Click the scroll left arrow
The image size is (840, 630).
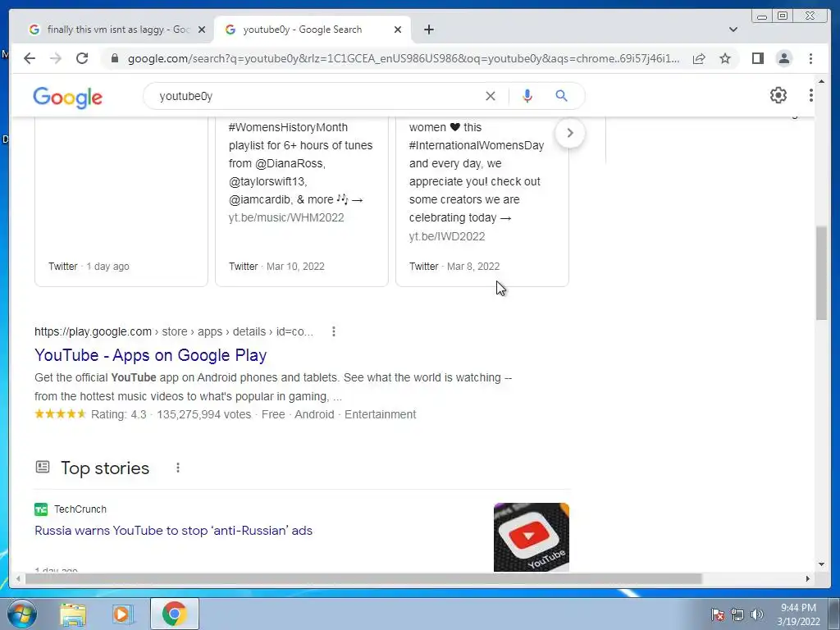click(x=18, y=578)
